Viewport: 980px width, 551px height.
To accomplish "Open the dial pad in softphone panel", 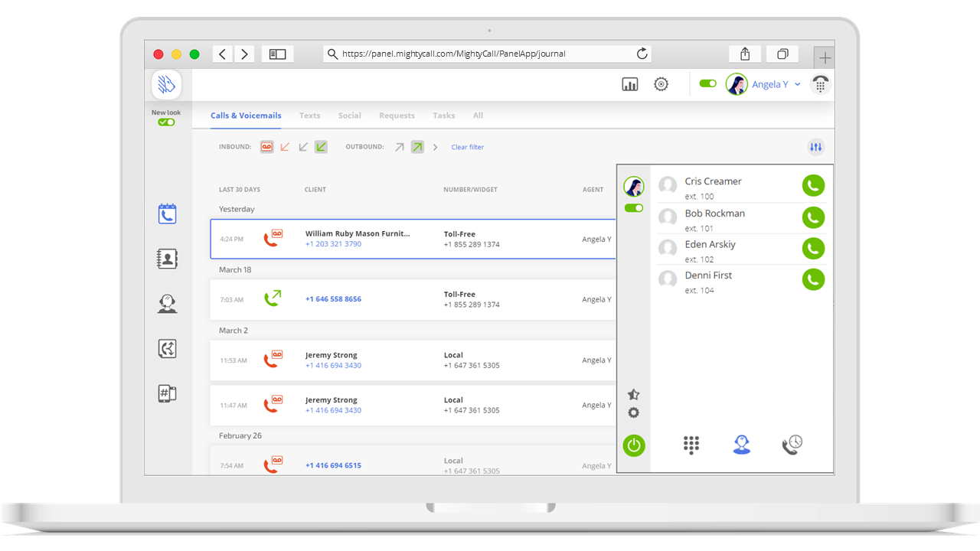I will coord(691,445).
